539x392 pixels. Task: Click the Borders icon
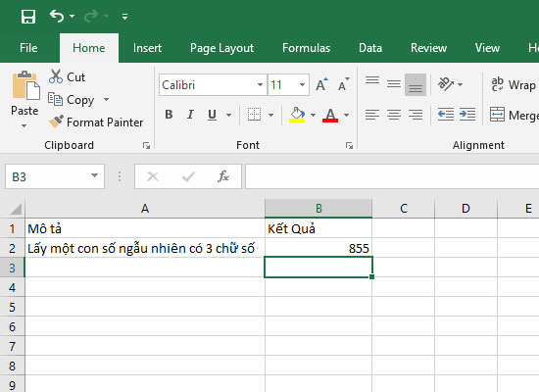[255, 115]
